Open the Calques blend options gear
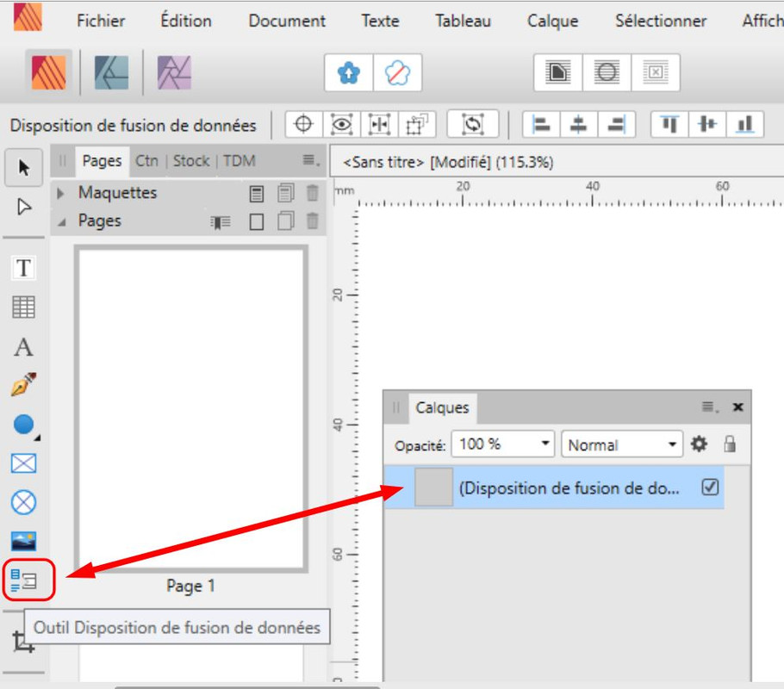 699,444
